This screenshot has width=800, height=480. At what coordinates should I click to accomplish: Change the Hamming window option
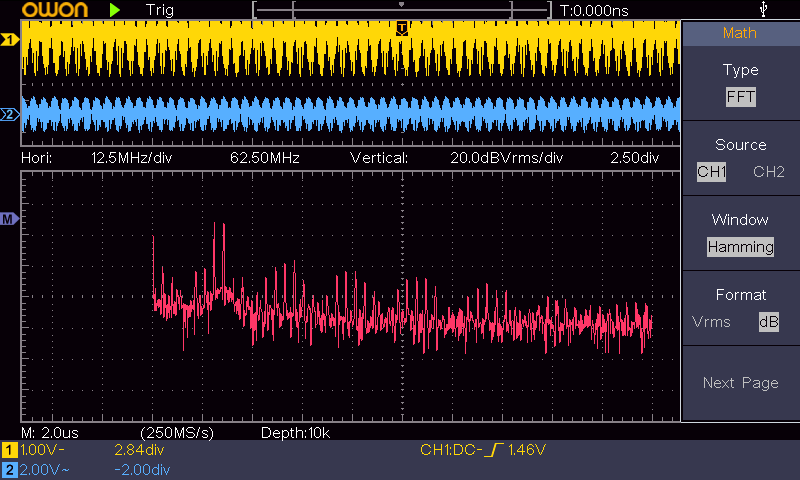[x=740, y=247]
